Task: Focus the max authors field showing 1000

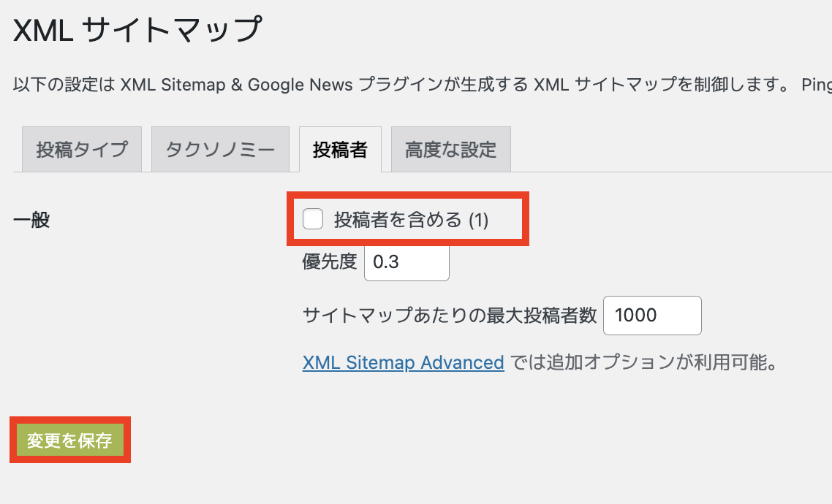Action: (652, 316)
